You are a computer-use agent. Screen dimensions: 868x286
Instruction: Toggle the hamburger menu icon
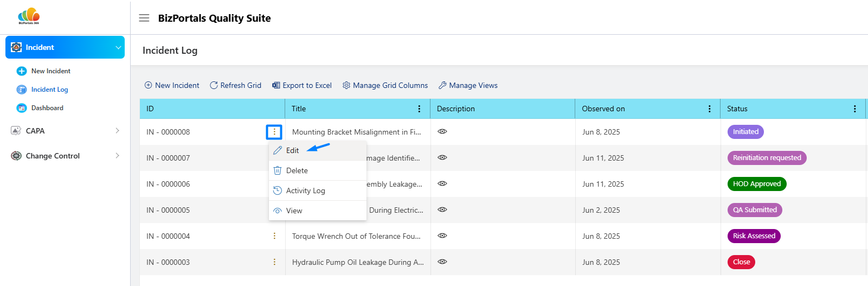tap(144, 18)
